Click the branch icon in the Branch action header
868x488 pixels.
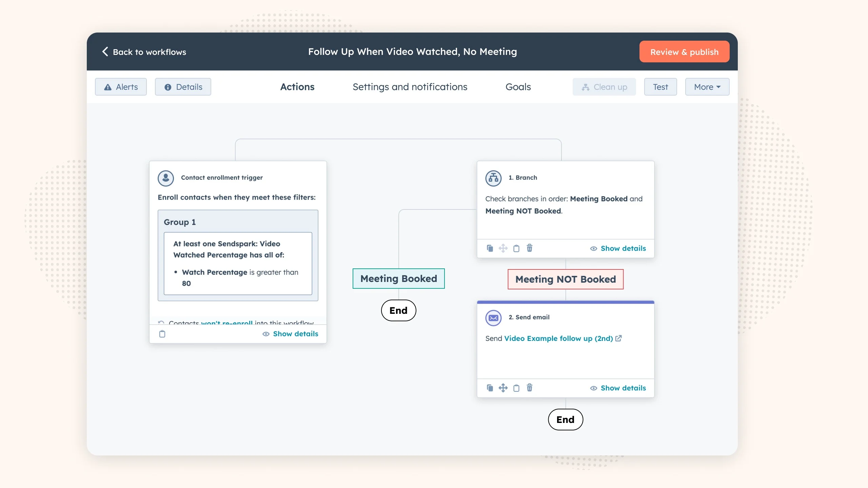[x=493, y=178]
